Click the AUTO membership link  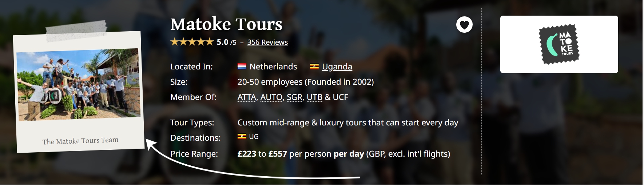point(271,97)
